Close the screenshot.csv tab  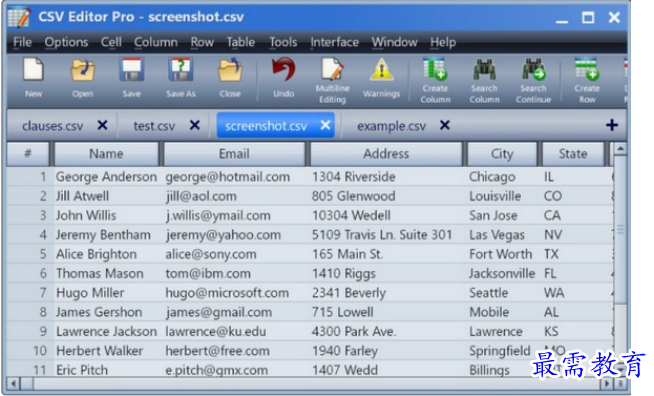[326, 125]
